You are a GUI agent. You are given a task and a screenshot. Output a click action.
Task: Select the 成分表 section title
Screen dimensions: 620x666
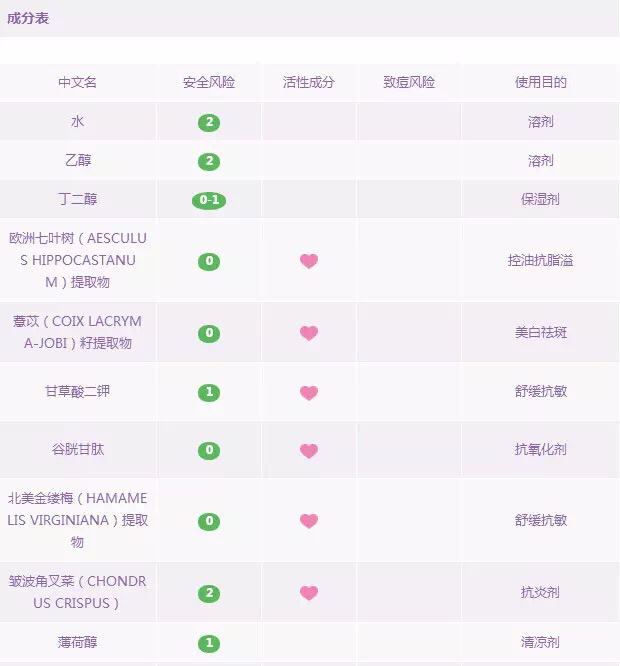click(28, 18)
